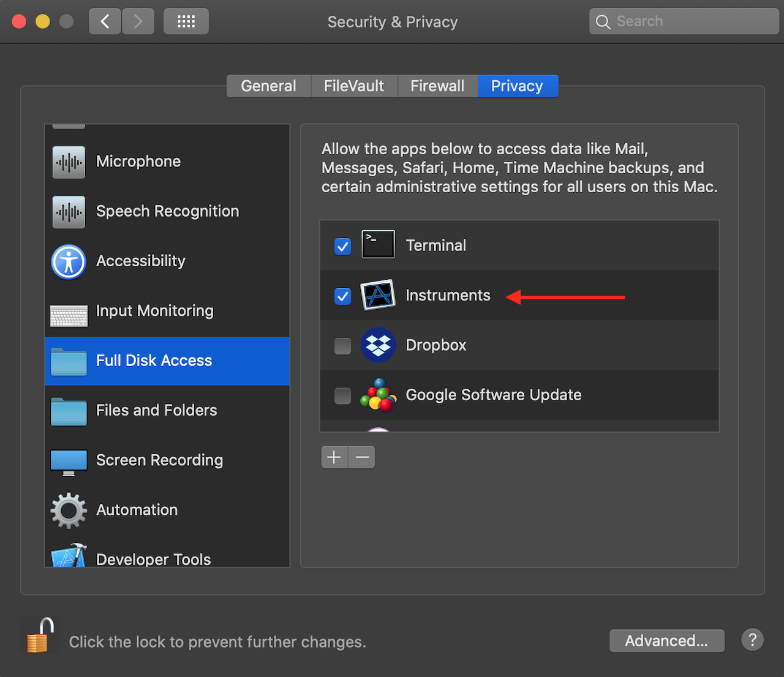Screen dimensions: 784x677
Task: Select Screen Recording label
Action: click(160, 460)
